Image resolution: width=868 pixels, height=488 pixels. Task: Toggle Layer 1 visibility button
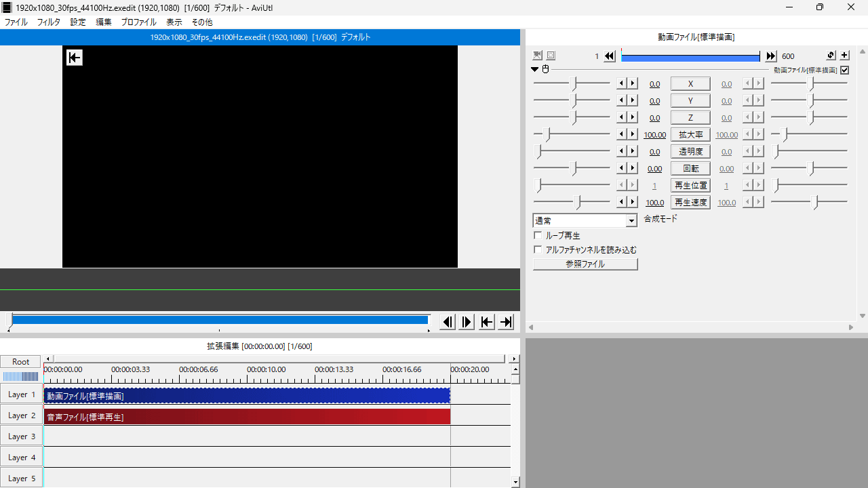pyautogui.click(x=21, y=394)
